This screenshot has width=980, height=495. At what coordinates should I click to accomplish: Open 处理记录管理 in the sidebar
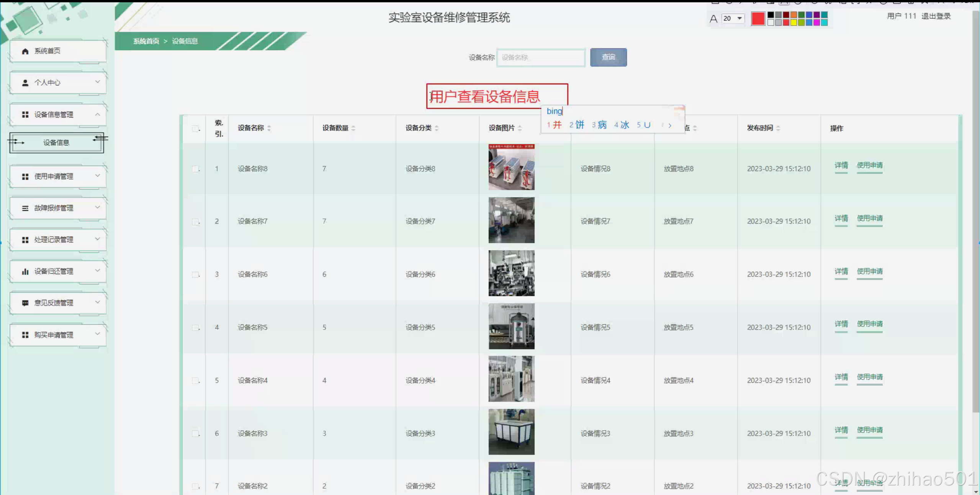click(x=54, y=240)
